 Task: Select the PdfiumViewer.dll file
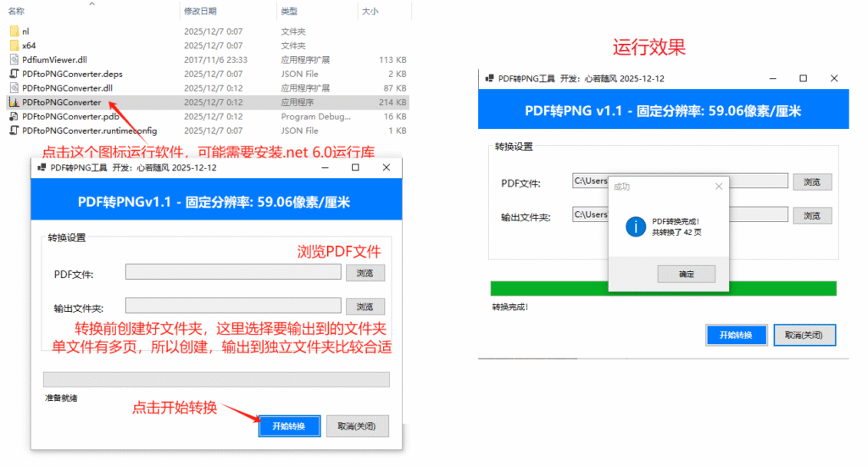pyautogui.click(x=54, y=60)
